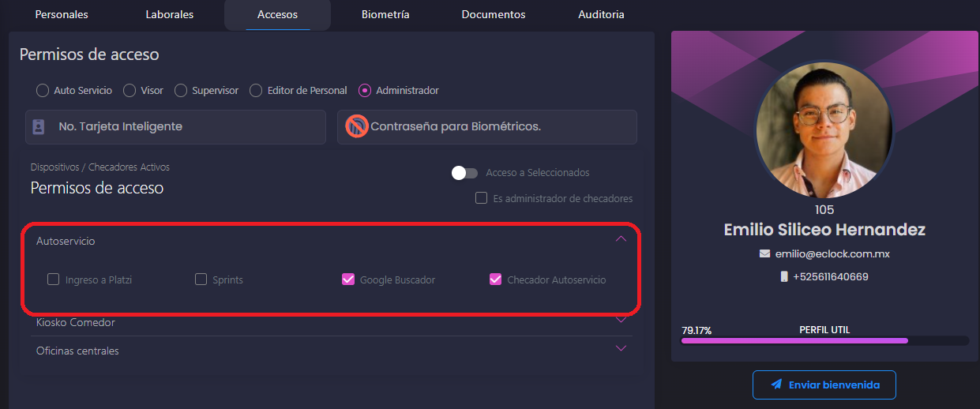The image size is (980, 409).
Task: Open the Documentos tab
Action: [494, 14]
